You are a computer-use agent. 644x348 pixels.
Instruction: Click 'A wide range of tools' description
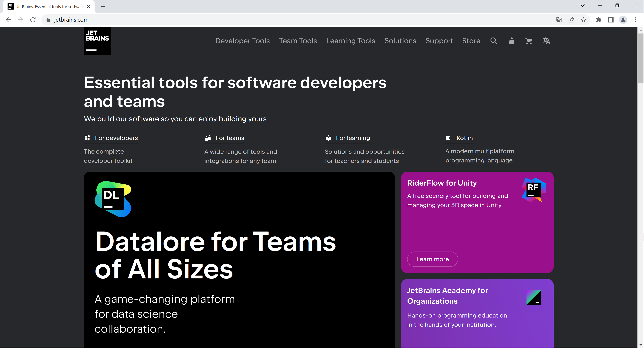click(x=241, y=156)
